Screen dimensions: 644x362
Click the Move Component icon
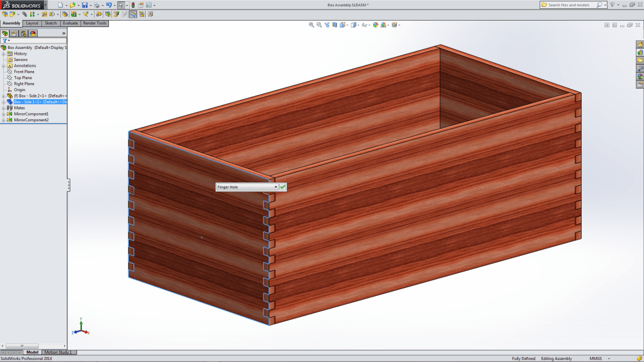[52, 14]
